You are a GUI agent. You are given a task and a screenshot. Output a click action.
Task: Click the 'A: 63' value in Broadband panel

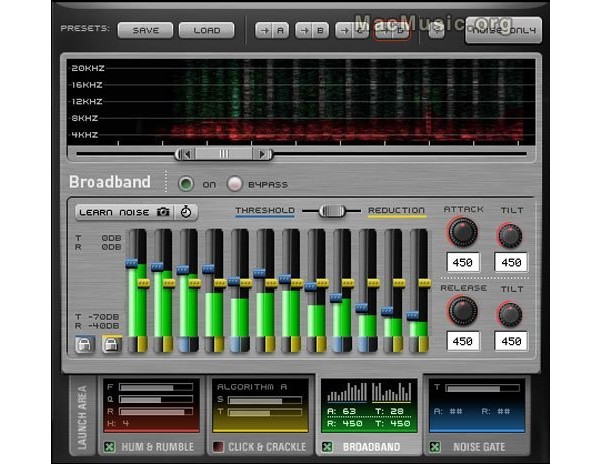[342, 411]
